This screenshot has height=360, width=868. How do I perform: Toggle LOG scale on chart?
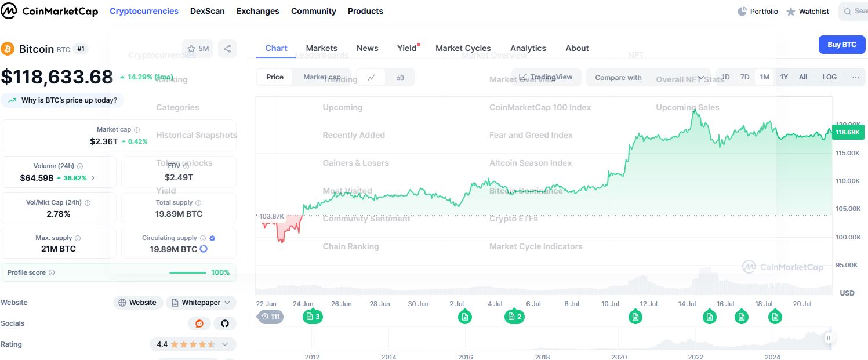coord(829,77)
